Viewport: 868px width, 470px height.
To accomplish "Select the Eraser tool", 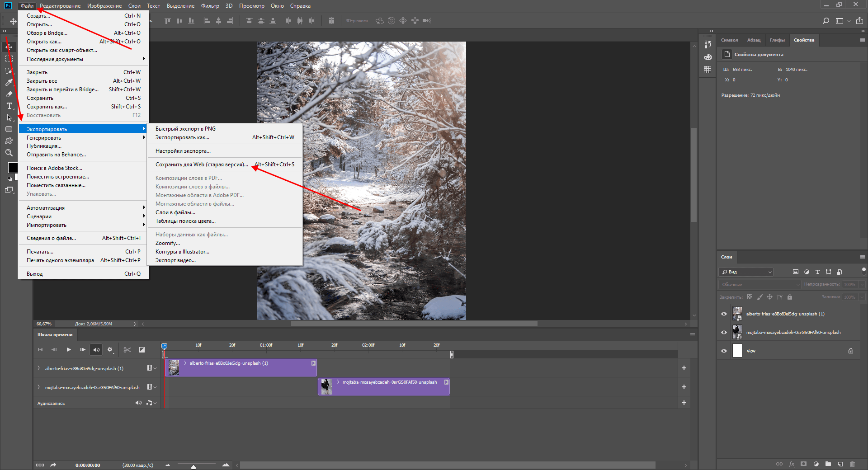I will [9, 94].
